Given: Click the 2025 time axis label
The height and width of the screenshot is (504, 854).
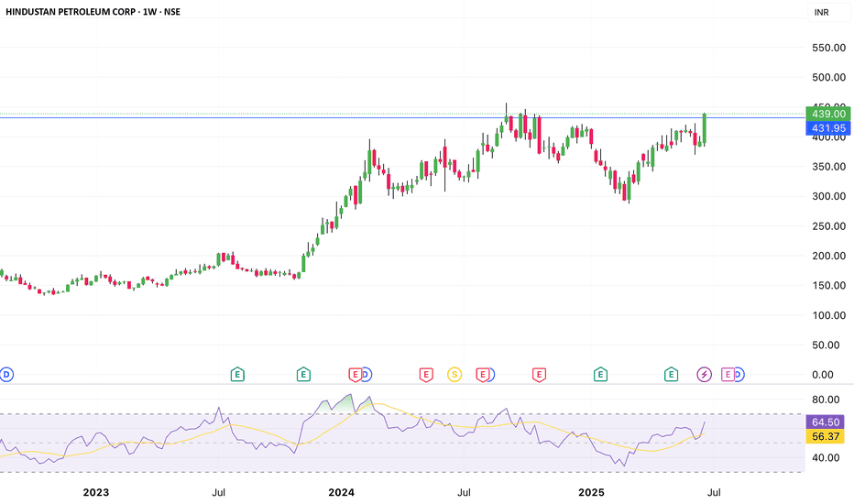Looking at the screenshot, I should 592,493.
